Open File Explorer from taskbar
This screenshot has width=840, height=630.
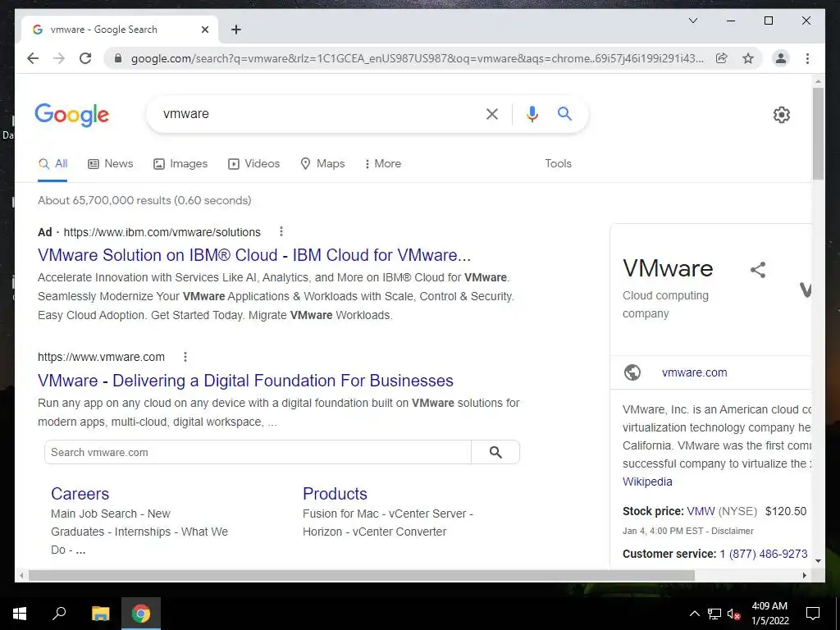[100, 614]
